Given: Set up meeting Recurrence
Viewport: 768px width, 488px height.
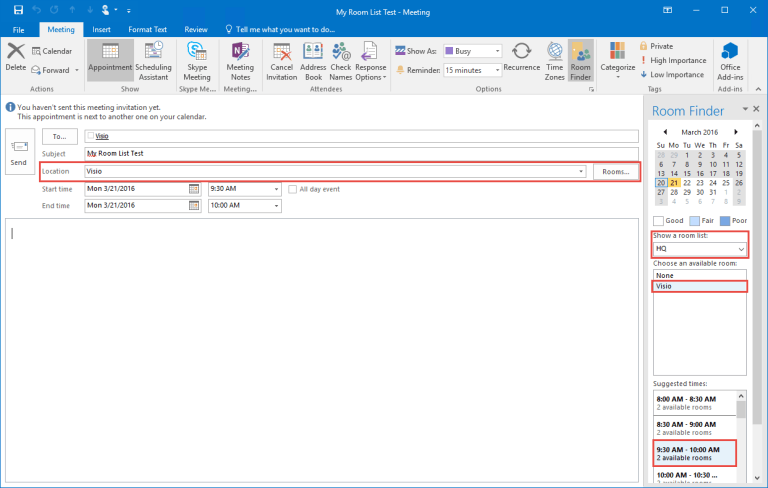Looking at the screenshot, I should [x=522, y=57].
